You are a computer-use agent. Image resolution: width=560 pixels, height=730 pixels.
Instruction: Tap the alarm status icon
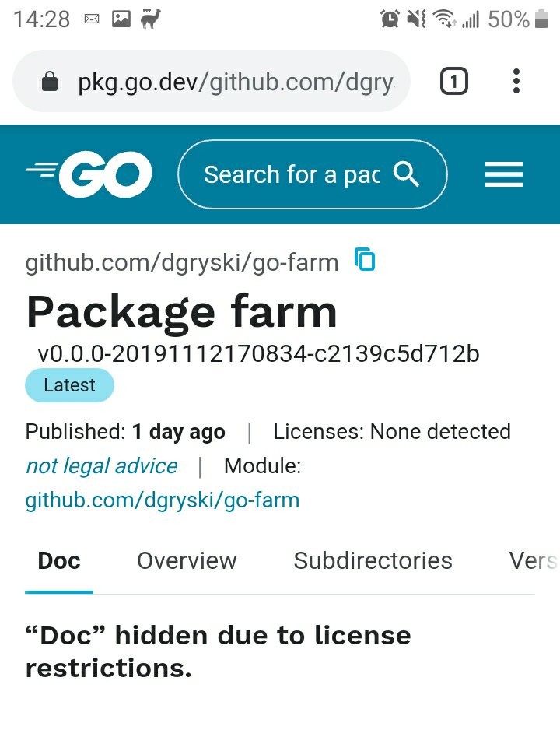coord(389,19)
